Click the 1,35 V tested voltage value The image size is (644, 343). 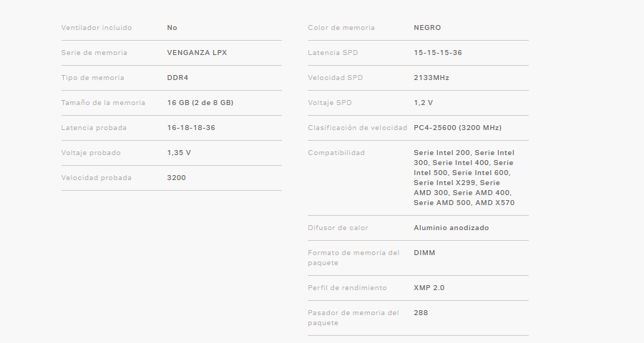click(179, 153)
